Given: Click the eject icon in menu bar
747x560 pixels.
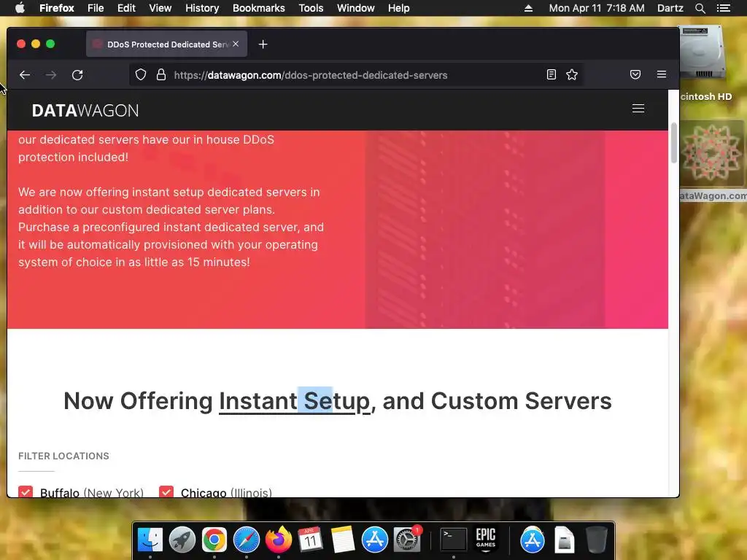Looking at the screenshot, I should click(x=528, y=8).
